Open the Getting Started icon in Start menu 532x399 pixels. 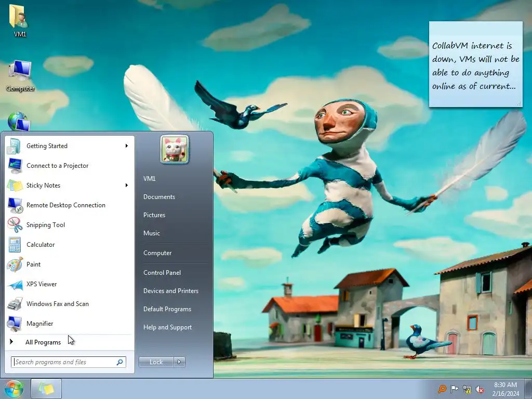coord(15,146)
